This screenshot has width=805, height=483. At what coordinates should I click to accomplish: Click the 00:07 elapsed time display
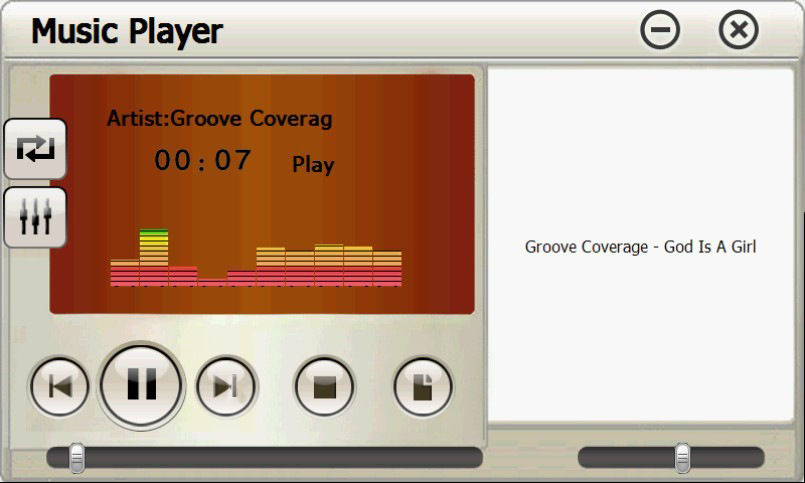pyautogui.click(x=203, y=160)
